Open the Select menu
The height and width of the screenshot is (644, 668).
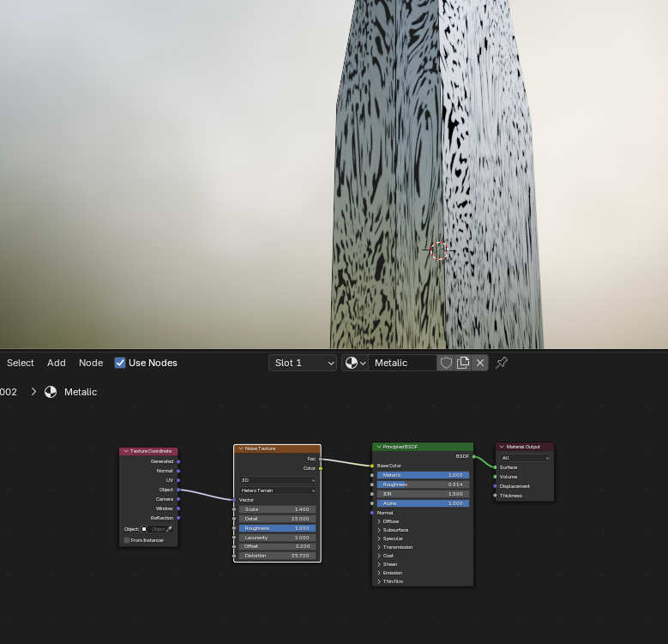point(21,363)
